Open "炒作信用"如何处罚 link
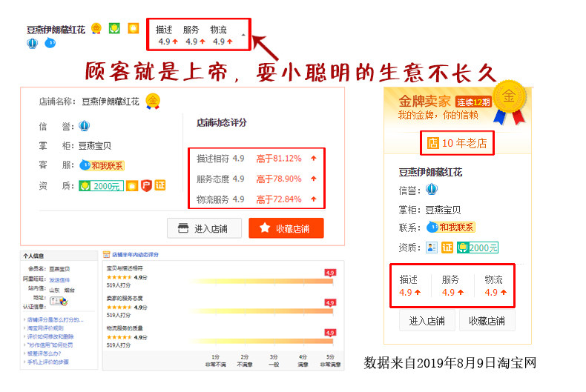The height and width of the screenshot is (392, 586). point(50,345)
